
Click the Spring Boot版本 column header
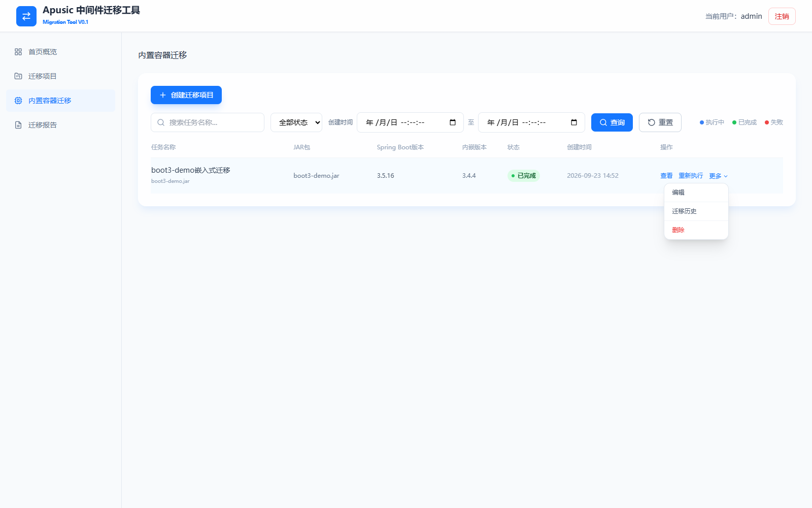400,147
